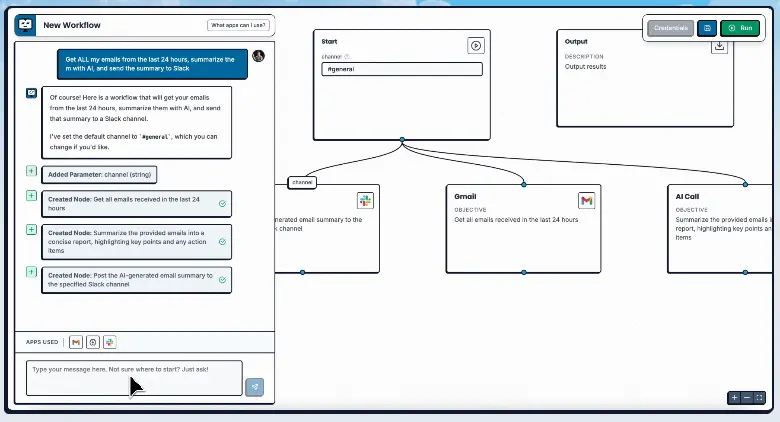Click check mark on 'Get all emails' node
The width and height of the screenshot is (780, 422).
coord(222,204)
